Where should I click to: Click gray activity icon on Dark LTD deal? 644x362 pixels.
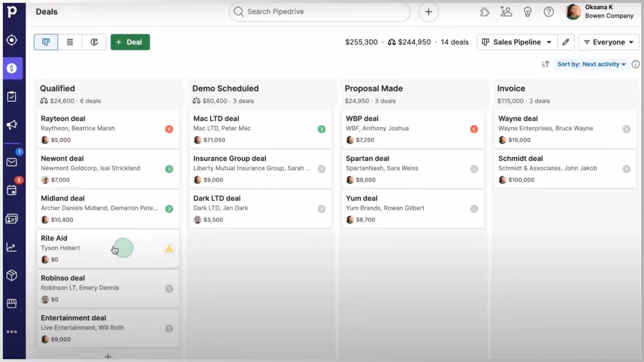point(321,209)
